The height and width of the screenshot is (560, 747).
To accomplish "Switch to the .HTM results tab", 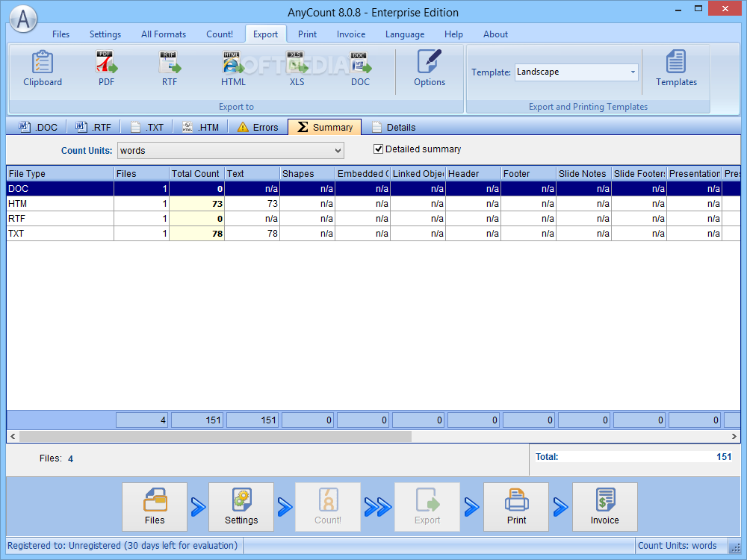I will [x=200, y=127].
